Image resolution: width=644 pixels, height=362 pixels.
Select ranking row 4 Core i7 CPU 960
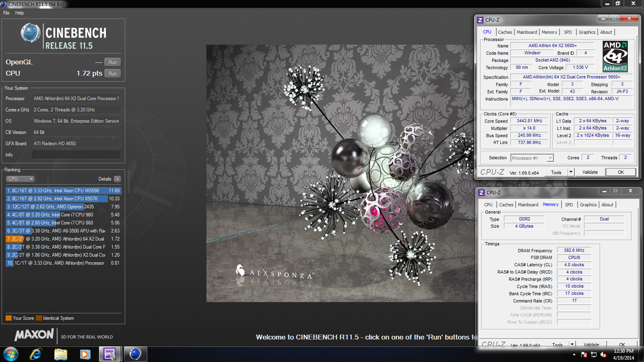[63, 215]
